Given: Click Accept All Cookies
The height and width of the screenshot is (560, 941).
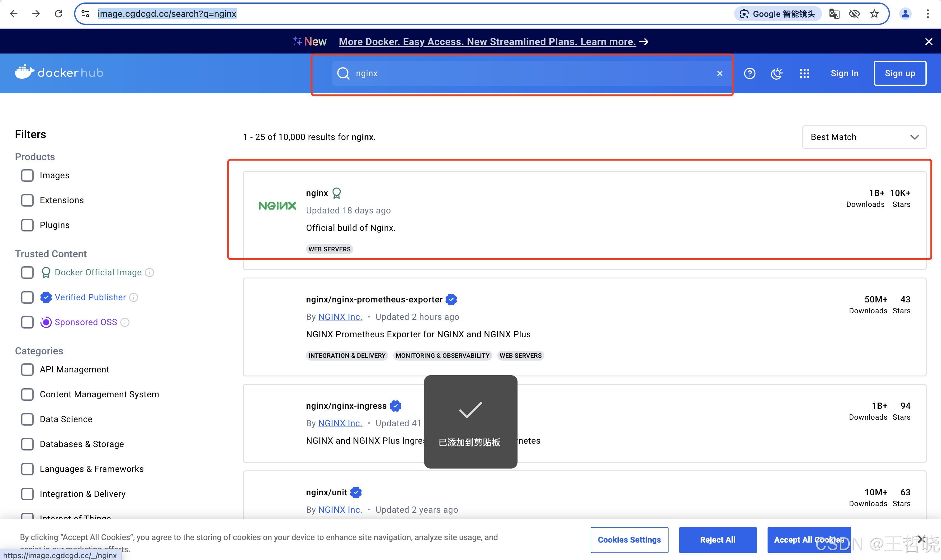Looking at the screenshot, I should click(x=809, y=540).
